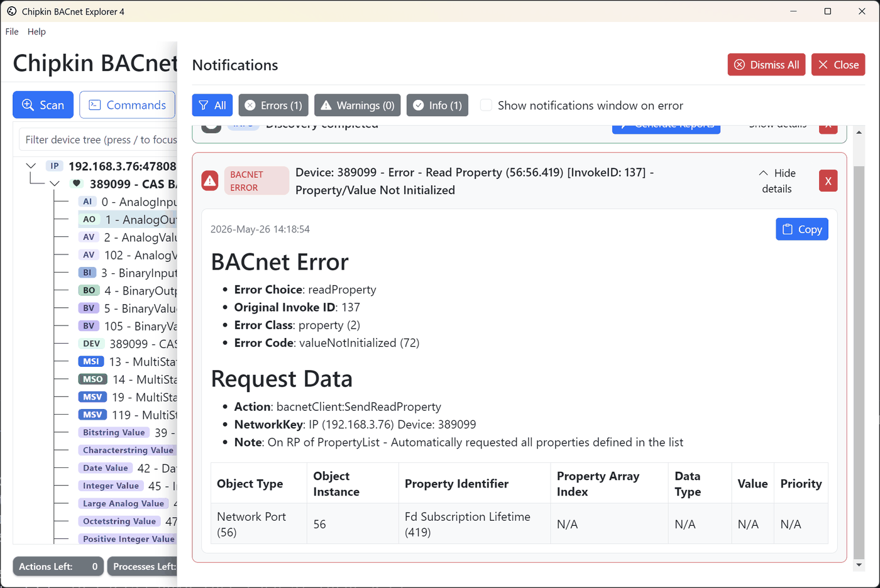Click the Actions Left status indicator
This screenshot has height=588, width=880.
[58, 566]
